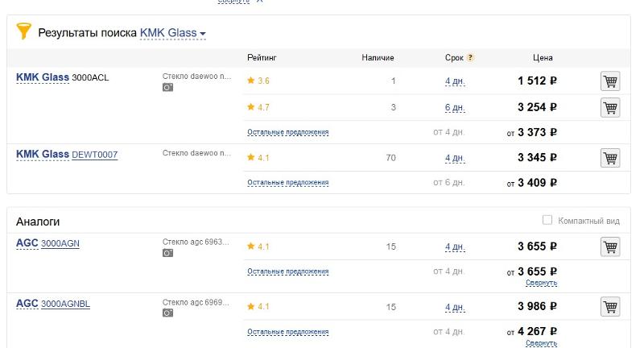Image resolution: width=644 pixels, height=348 pixels.
Task: Enable the Компактный вид checkbox
Action: click(547, 220)
